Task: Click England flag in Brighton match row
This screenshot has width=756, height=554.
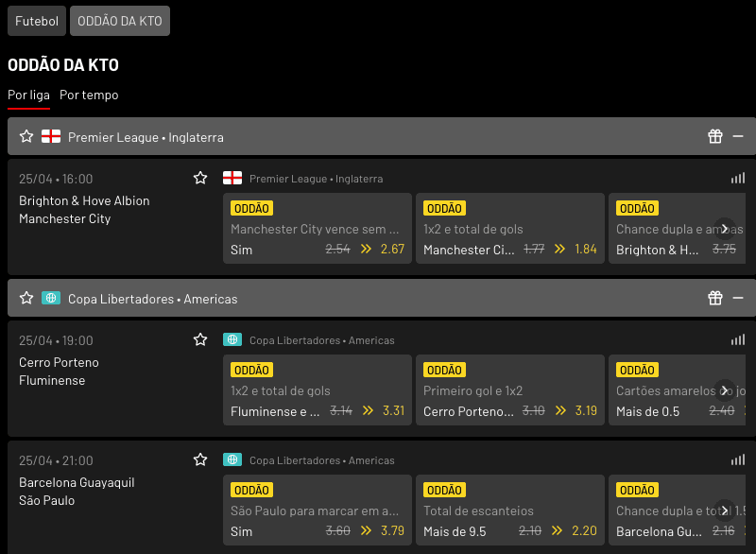Action: pos(232,178)
